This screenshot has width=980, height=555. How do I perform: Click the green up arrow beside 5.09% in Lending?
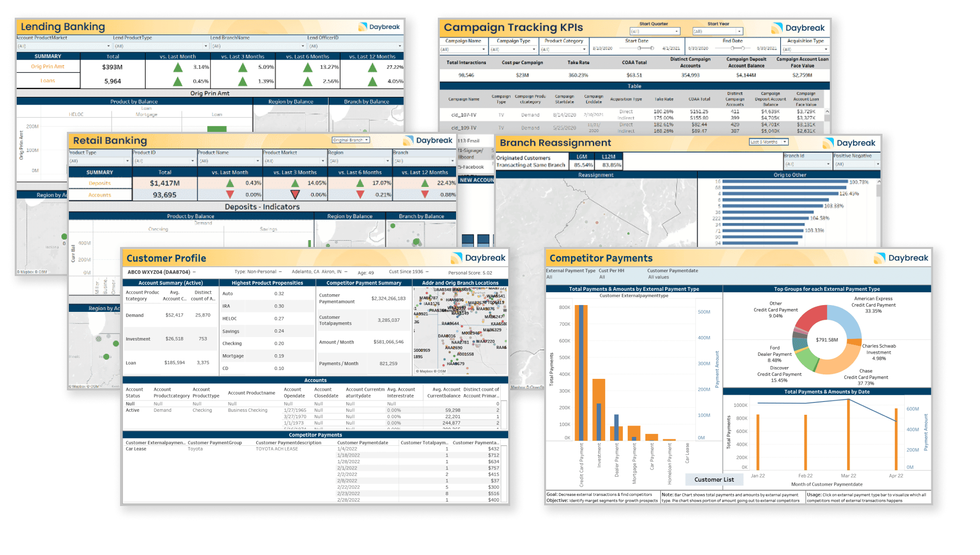click(x=243, y=67)
